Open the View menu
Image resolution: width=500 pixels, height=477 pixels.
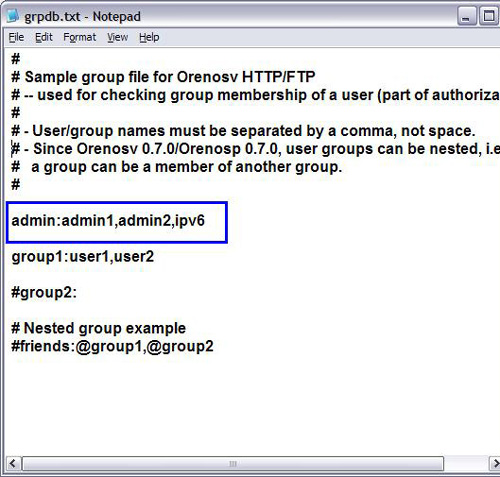pyautogui.click(x=118, y=37)
